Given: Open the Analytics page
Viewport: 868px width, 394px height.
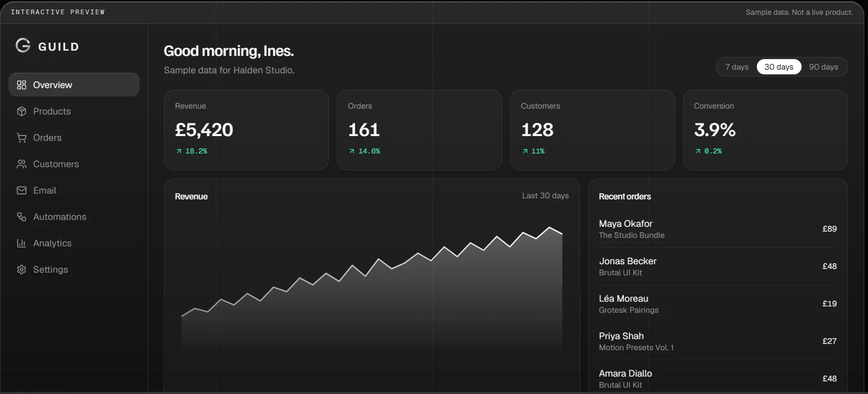Looking at the screenshot, I should pyautogui.click(x=74, y=243).
